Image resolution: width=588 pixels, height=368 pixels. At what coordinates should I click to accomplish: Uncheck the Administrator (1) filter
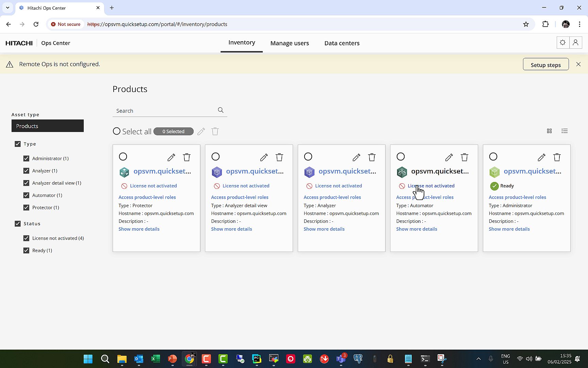[x=26, y=158]
